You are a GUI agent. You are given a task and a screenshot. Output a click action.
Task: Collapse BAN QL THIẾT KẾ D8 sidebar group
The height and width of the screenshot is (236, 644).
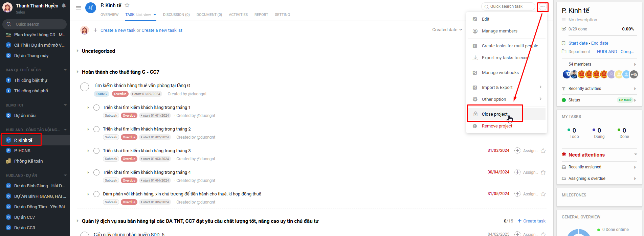click(65, 70)
